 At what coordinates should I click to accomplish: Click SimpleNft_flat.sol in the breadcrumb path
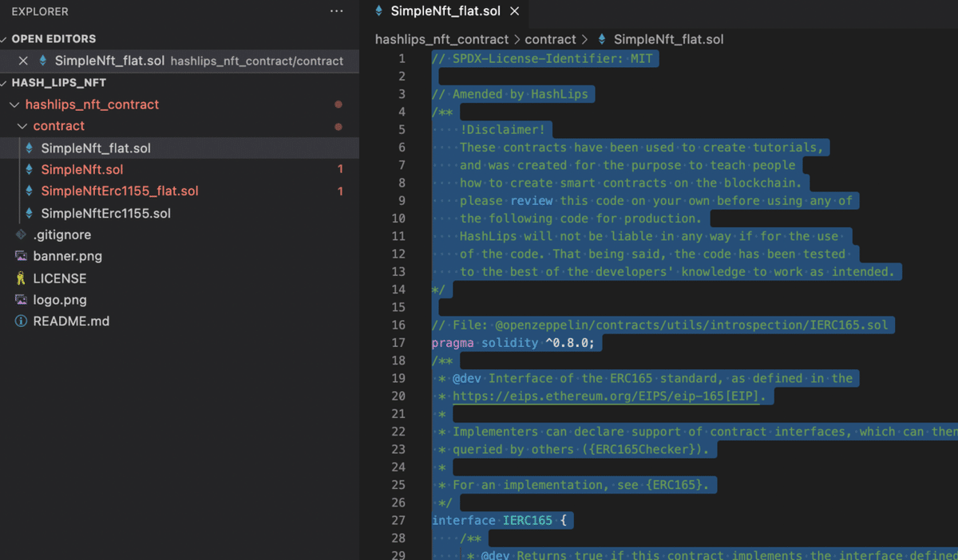668,39
